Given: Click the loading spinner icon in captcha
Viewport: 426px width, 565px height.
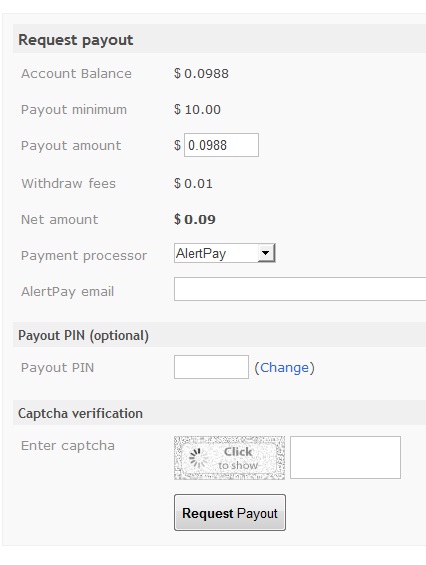Looking at the screenshot, I should (x=198, y=458).
